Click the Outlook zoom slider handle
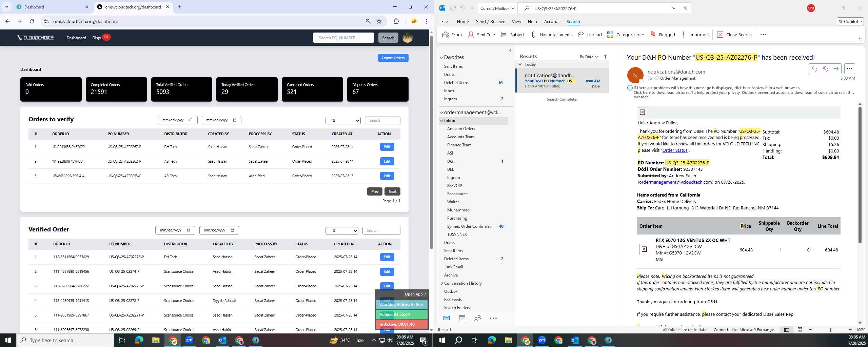Screen dimensions: 868x347 (x=830, y=330)
